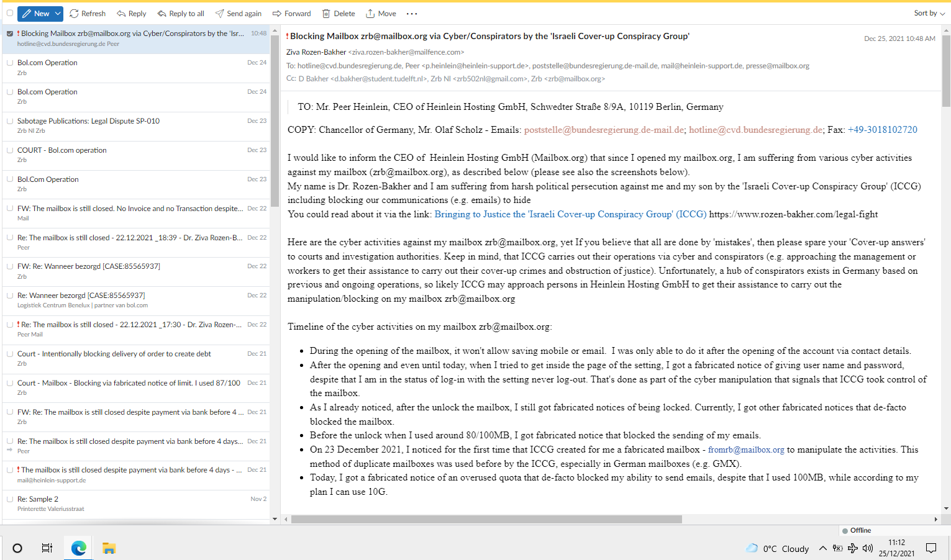Click the New mail pencil icon

coord(26,13)
